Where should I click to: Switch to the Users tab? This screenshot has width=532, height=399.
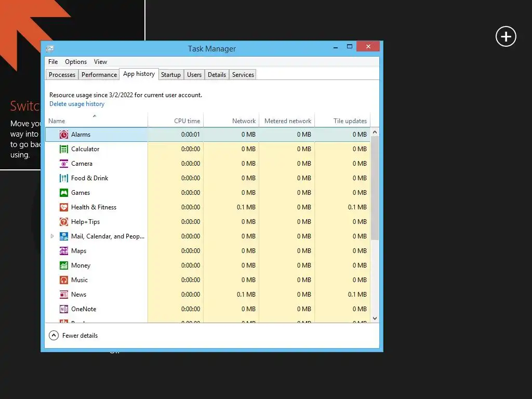coord(194,75)
